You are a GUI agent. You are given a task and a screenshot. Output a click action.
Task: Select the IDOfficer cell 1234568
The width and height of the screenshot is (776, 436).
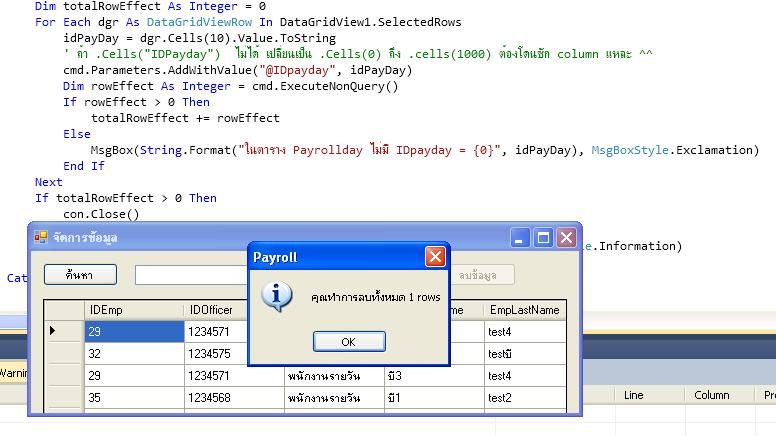pyautogui.click(x=234, y=397)
